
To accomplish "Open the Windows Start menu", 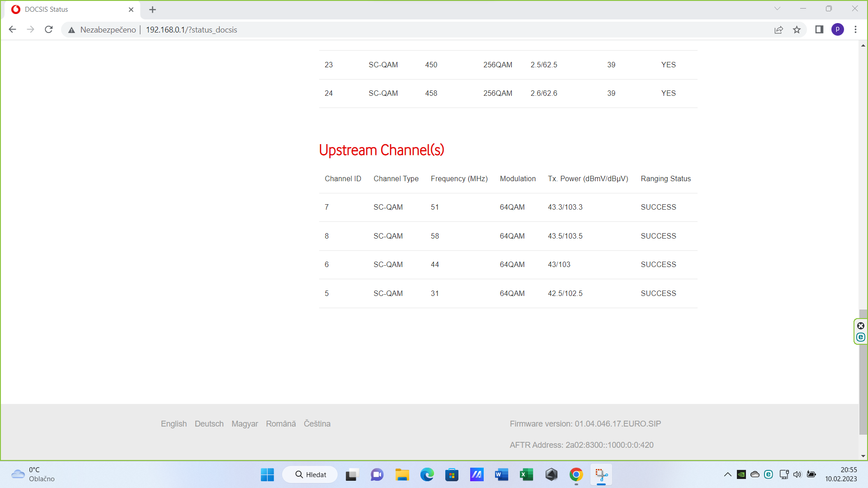I will [267, 474].
